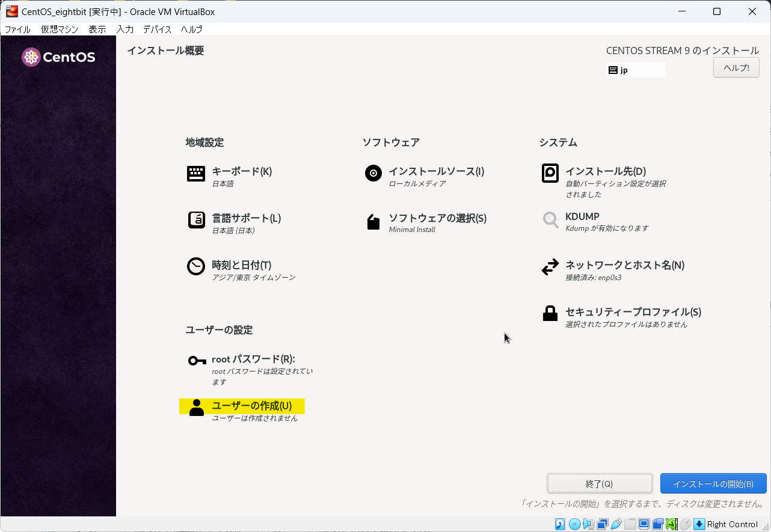Click the 終了(Q) button
This screenshot has width=771, height=532.
coord(600,483)
